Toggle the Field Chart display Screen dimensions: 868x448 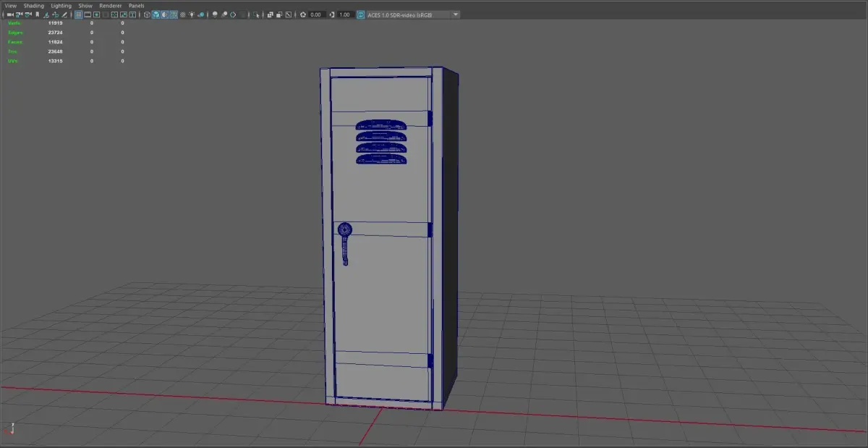tap(114, 14)
